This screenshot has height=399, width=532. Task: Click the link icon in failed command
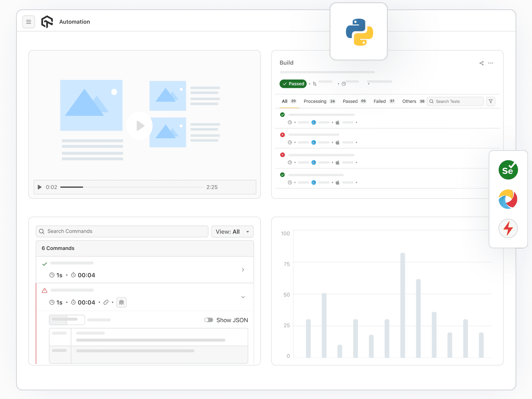[106, 302]
